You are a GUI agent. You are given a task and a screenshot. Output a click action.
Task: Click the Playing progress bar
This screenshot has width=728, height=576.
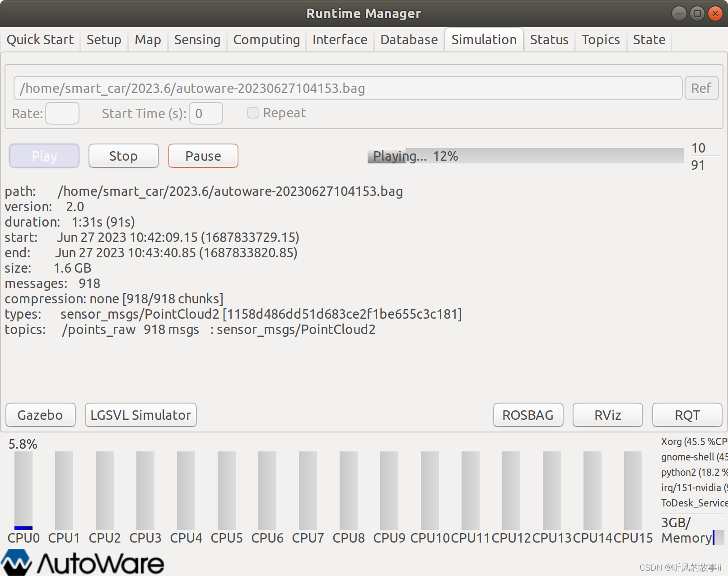click(x=525, y=156)
